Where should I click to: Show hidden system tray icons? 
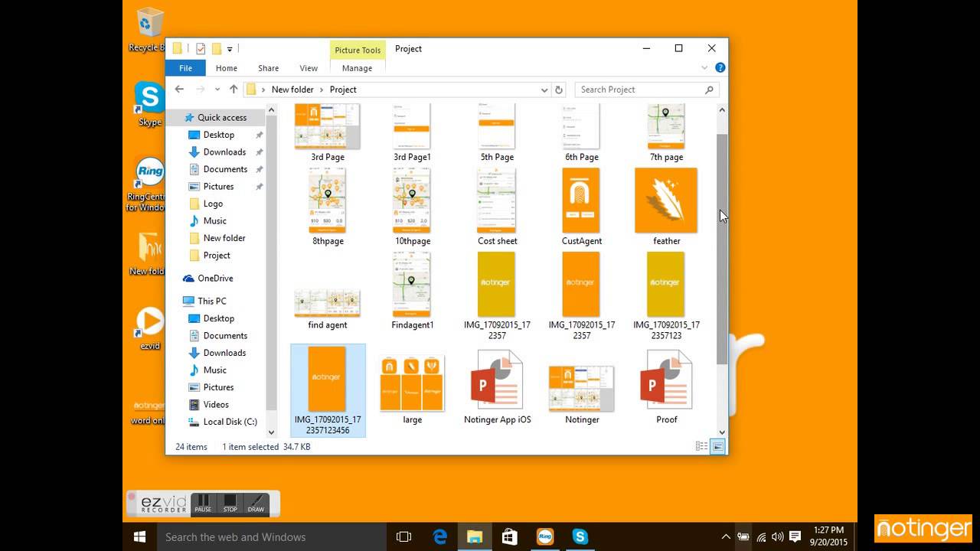726,536
